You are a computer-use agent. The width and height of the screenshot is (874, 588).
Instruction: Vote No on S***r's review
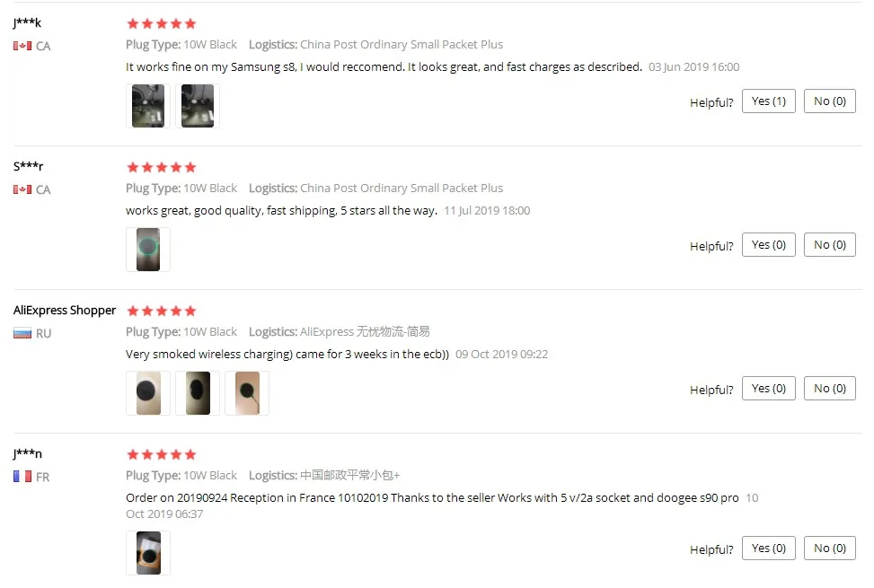(x=829, y=245)
